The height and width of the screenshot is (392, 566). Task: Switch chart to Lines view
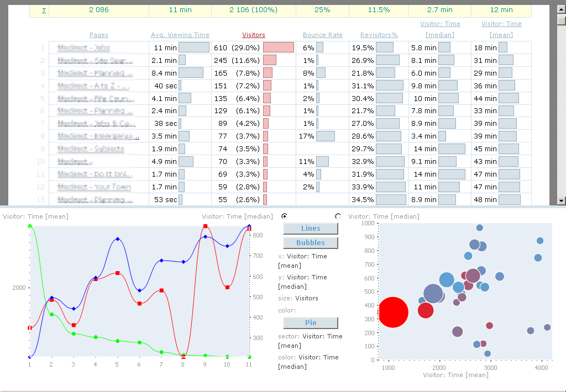pyautogui.click(x=311, y=229)
